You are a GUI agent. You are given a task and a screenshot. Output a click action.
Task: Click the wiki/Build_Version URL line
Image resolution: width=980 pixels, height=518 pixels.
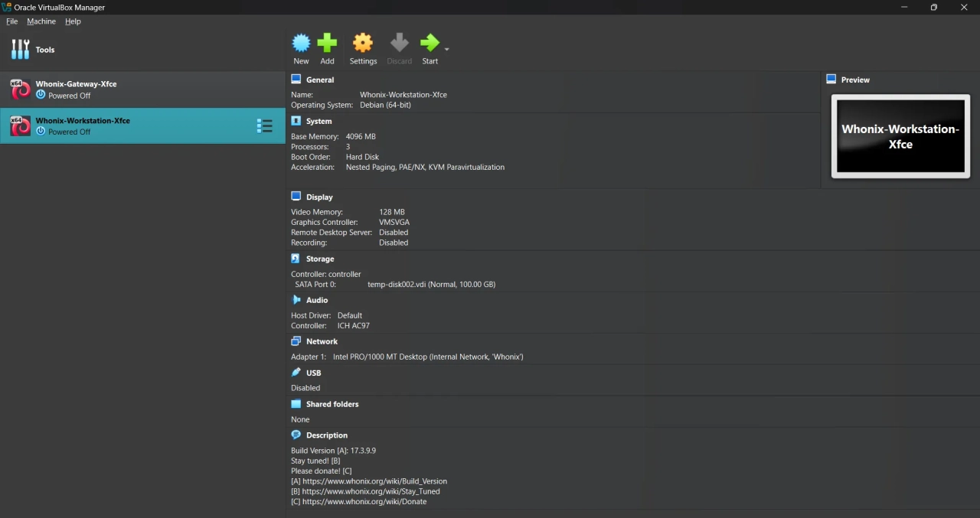point(369,481)
